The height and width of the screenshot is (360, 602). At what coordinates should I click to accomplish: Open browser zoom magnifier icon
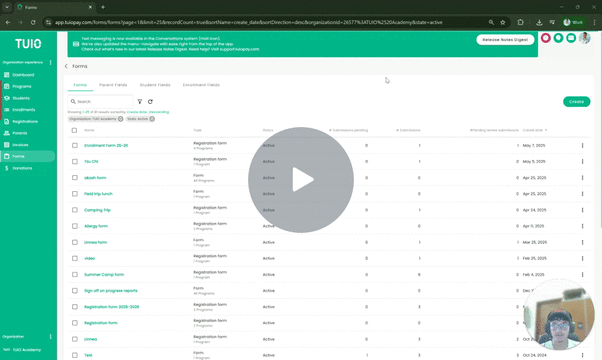pos(491,22)
